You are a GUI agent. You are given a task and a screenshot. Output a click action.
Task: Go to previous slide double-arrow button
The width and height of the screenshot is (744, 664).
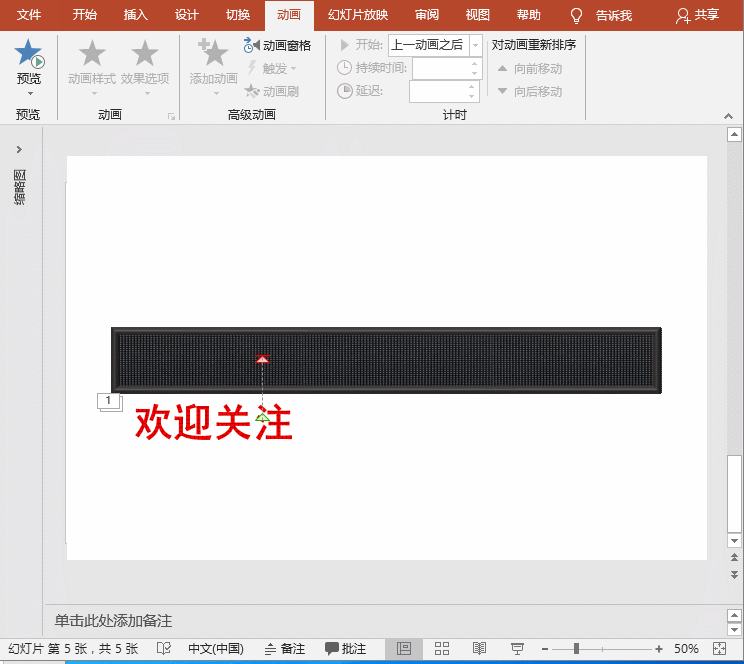(735, 557)
